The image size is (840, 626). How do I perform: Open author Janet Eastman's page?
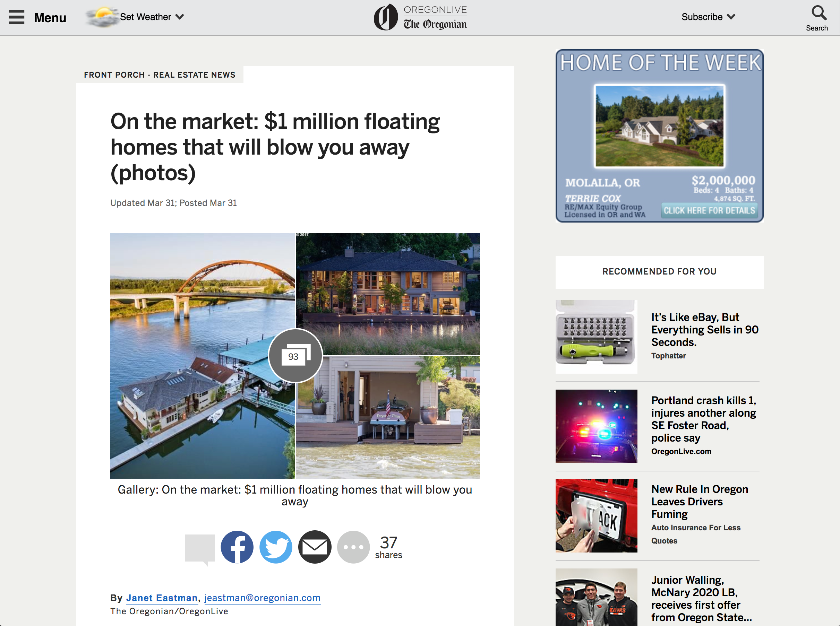coord(162,598)
